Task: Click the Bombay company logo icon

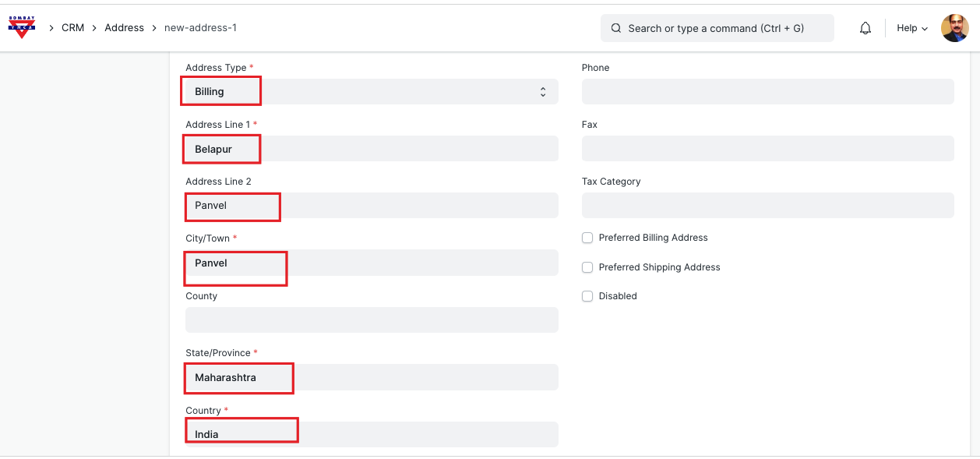Action: [x=21, y=27]
